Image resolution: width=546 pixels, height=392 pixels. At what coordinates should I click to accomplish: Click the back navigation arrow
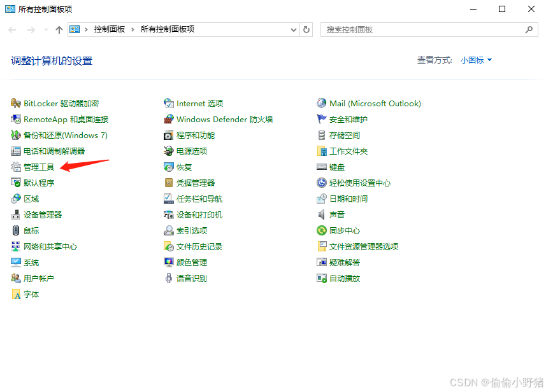(x=13, y=30)
